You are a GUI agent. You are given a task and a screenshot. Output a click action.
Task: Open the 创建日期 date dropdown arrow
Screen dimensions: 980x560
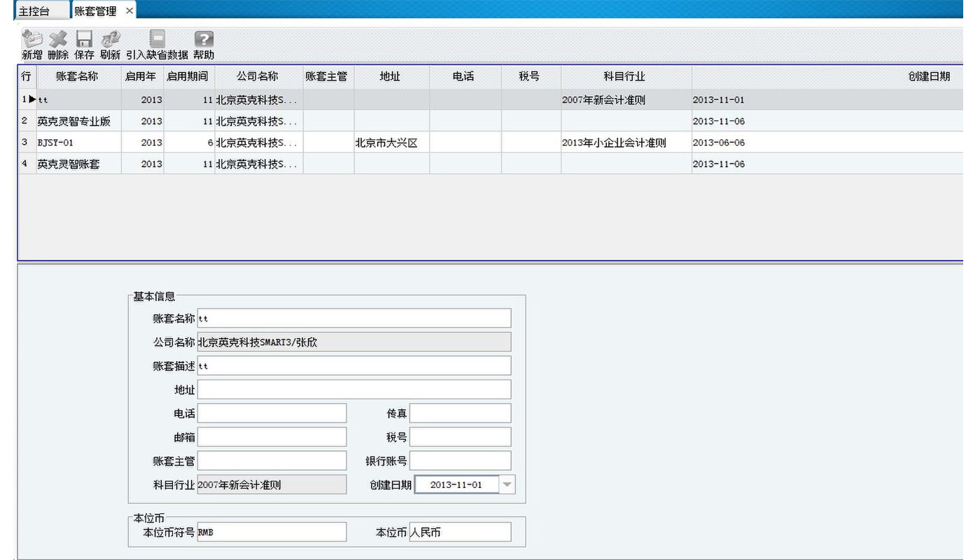(x=507, y=484)
